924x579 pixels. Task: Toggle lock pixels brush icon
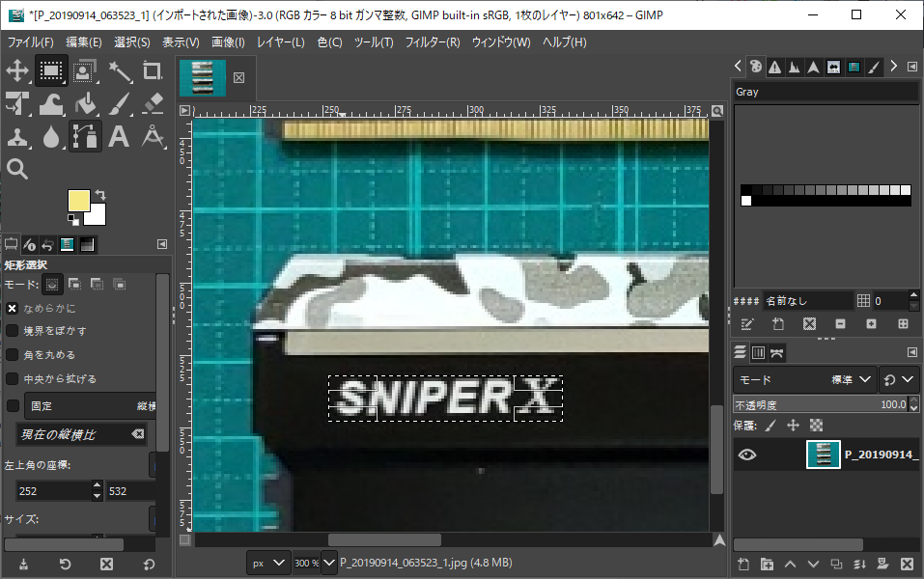click(x=770, y=426)
